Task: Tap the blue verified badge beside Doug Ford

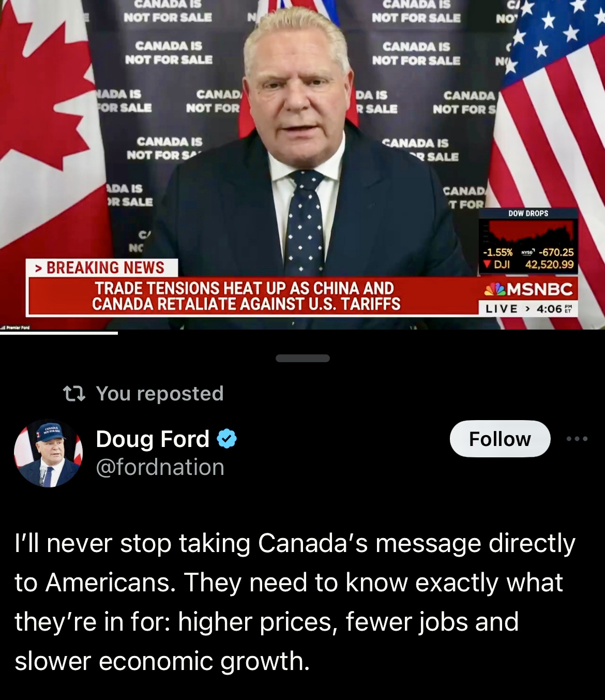Action: (226, 439)
